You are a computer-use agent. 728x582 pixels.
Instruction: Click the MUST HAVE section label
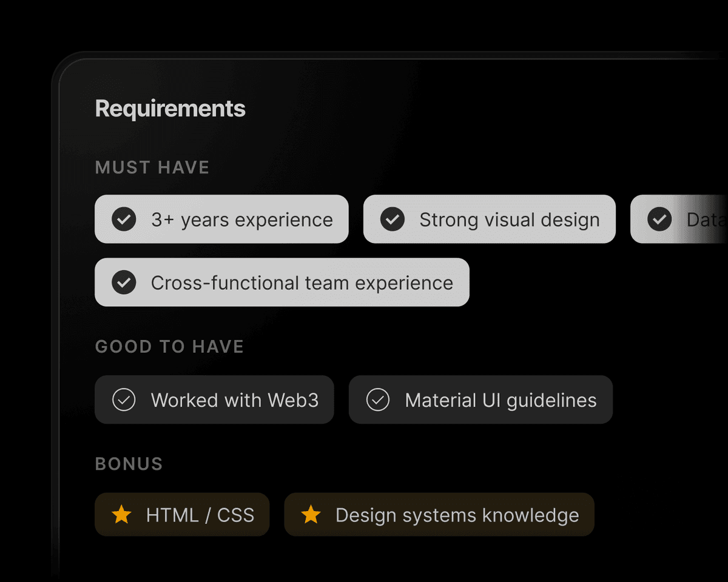[152, 167]
